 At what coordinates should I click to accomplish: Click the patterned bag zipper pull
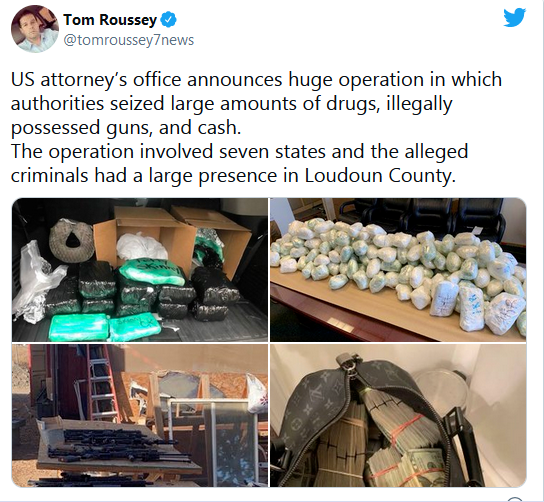[349, 365]
